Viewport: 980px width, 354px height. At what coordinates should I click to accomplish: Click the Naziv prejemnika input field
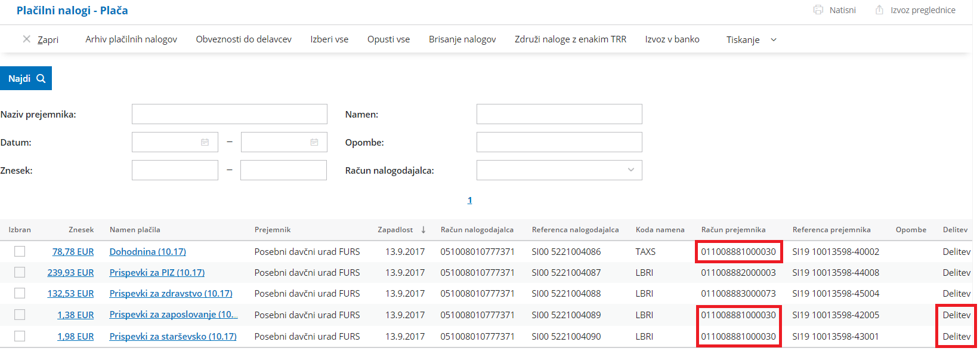(x=230, y=114)
